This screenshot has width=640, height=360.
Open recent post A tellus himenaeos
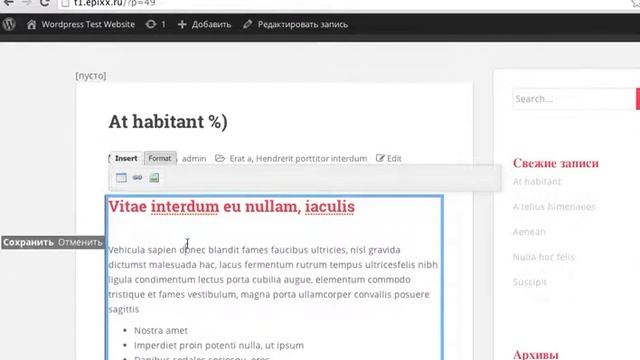coord(554,207)
